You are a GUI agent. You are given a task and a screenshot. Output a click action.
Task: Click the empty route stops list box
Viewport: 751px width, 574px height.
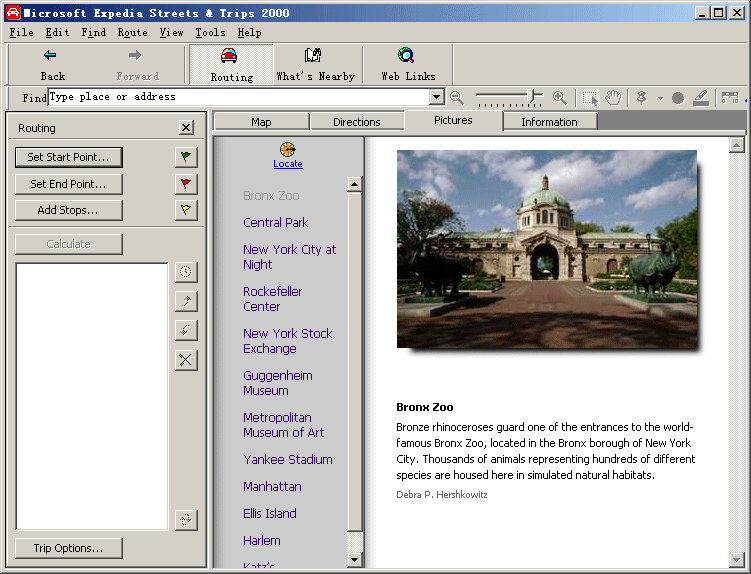[92, 396]
